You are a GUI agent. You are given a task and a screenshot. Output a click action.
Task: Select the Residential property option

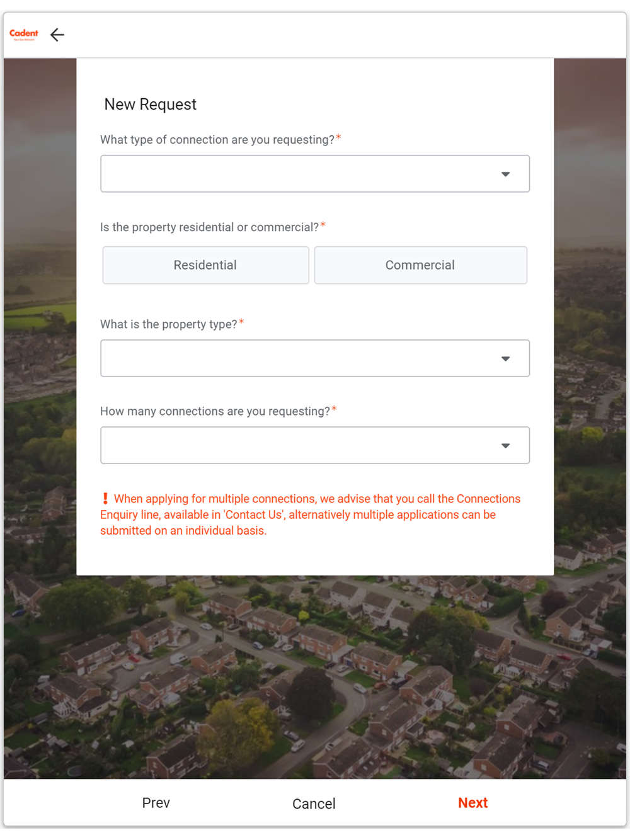(205, 265)
